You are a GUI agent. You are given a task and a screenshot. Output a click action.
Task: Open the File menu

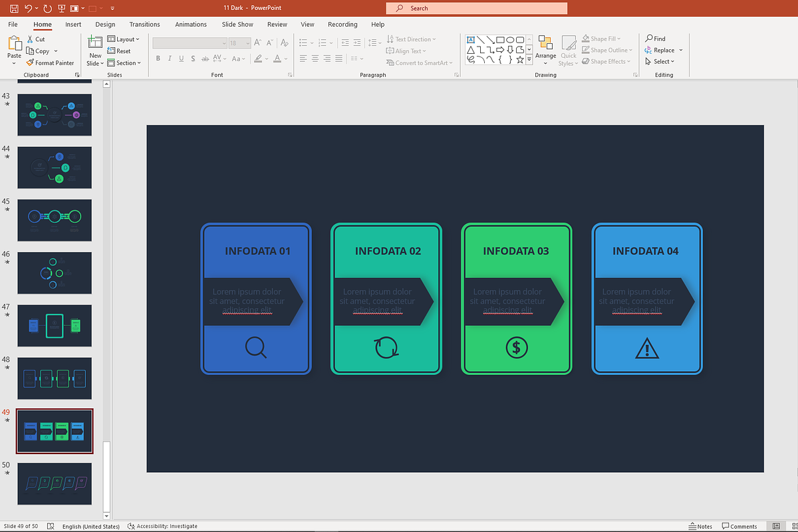[13, 25]
